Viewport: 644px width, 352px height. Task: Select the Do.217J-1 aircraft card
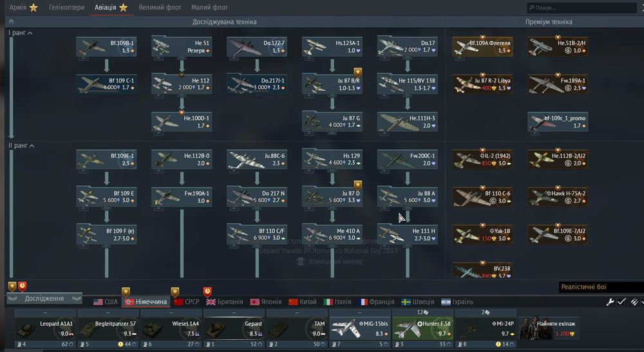tap(257, 84)
